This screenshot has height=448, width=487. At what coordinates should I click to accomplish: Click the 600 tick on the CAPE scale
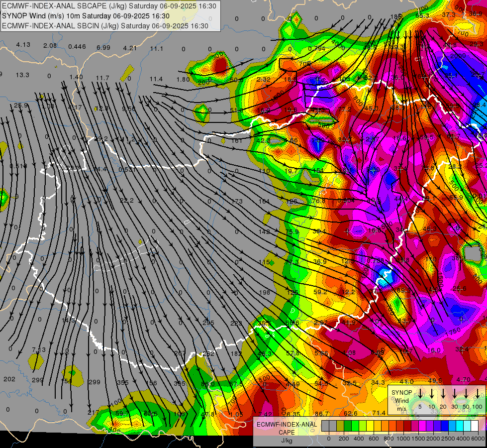374,439
